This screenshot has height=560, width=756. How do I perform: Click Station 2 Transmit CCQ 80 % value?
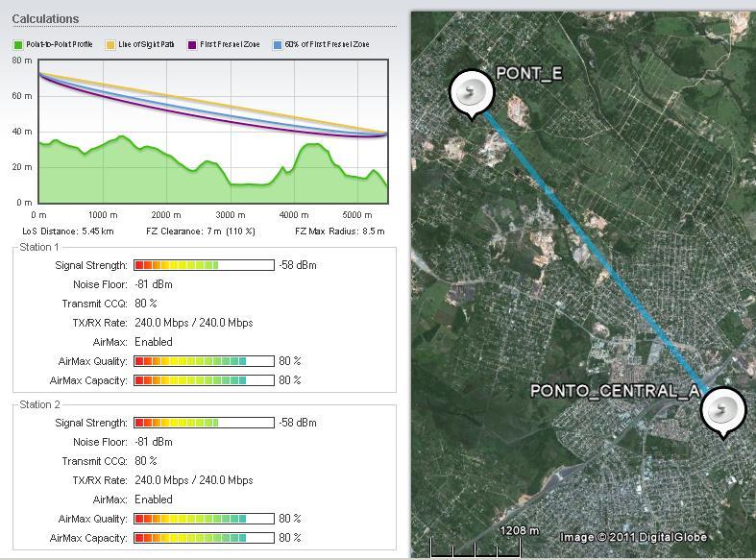[146, 461]
